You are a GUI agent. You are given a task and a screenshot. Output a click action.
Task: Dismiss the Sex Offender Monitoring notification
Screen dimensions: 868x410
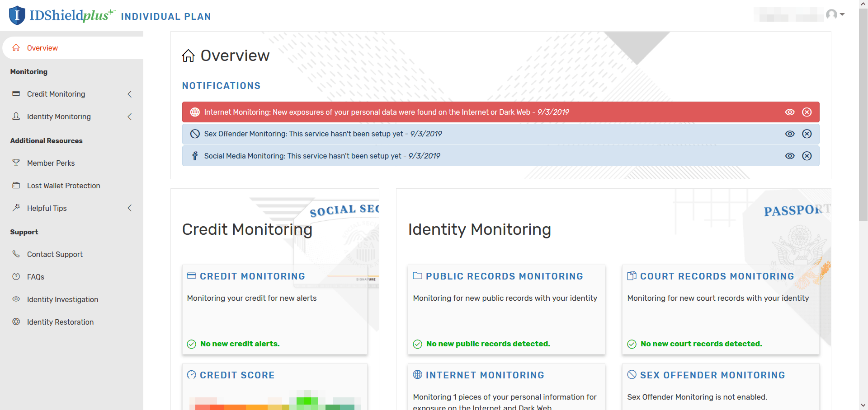(x=807, y=134)
